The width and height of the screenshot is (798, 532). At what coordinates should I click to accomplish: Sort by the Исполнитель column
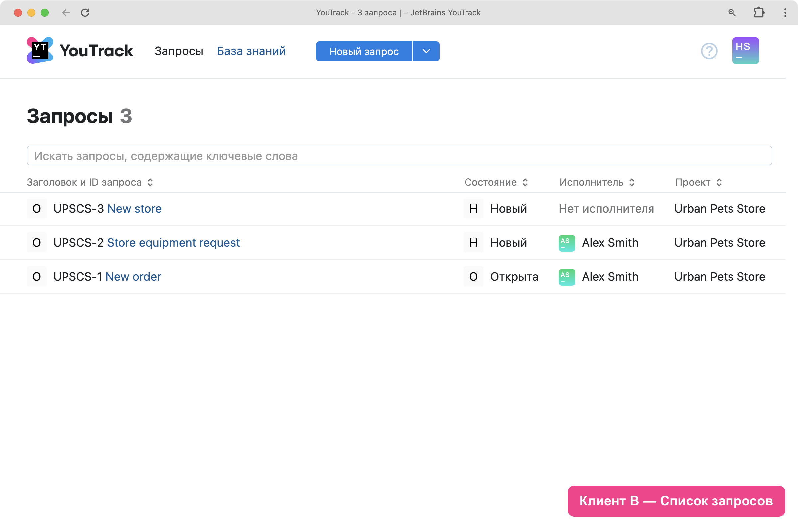(x=597, y=182)
